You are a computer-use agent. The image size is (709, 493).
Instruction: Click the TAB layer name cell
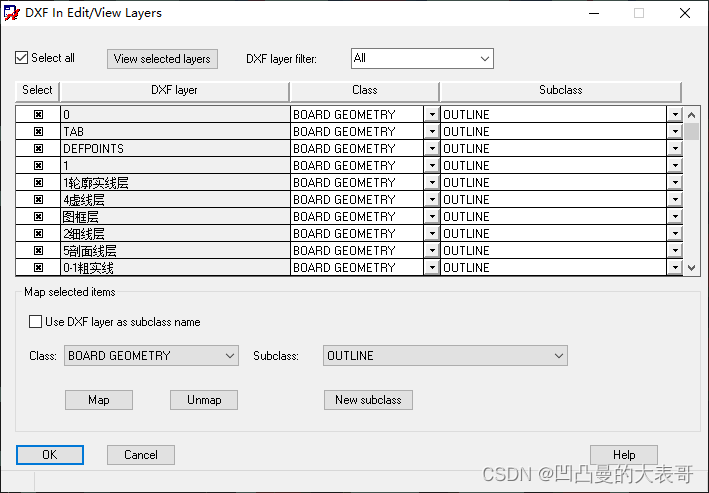[175, 132]
